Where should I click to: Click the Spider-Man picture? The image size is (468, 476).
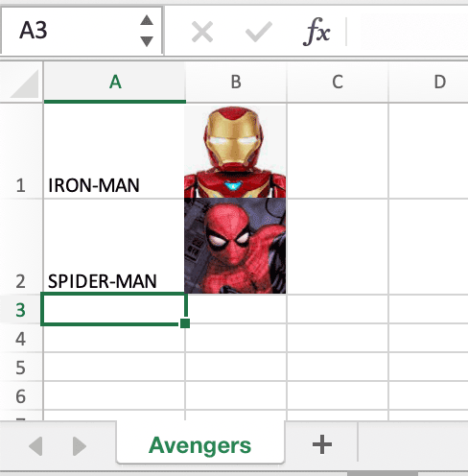pos(235,246)
